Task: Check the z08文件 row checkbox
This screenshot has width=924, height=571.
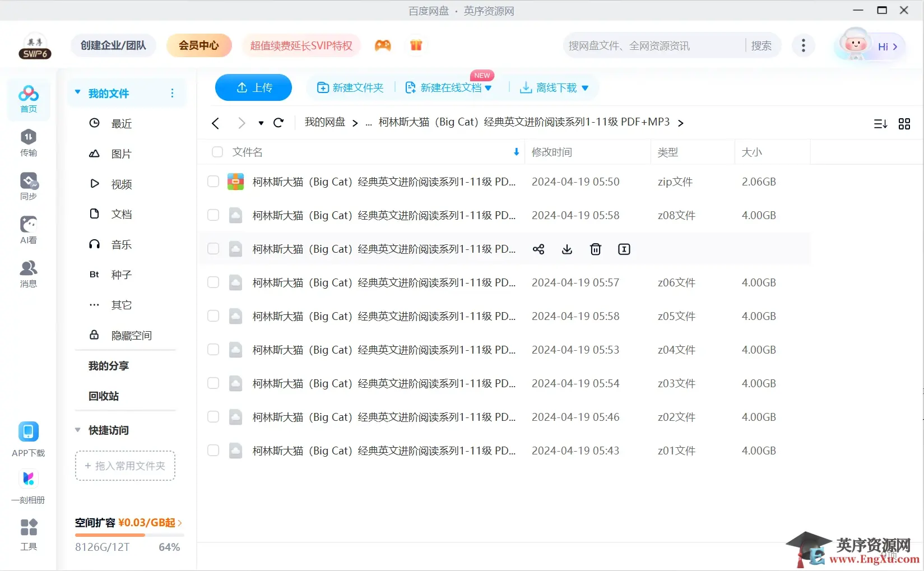Action: tap(213, 215)
